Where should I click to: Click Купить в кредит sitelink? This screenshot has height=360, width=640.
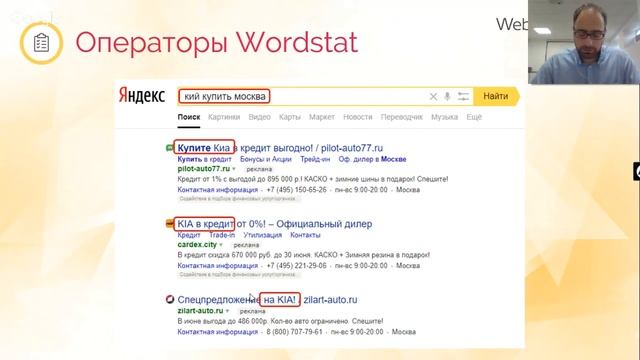point(204,159)
